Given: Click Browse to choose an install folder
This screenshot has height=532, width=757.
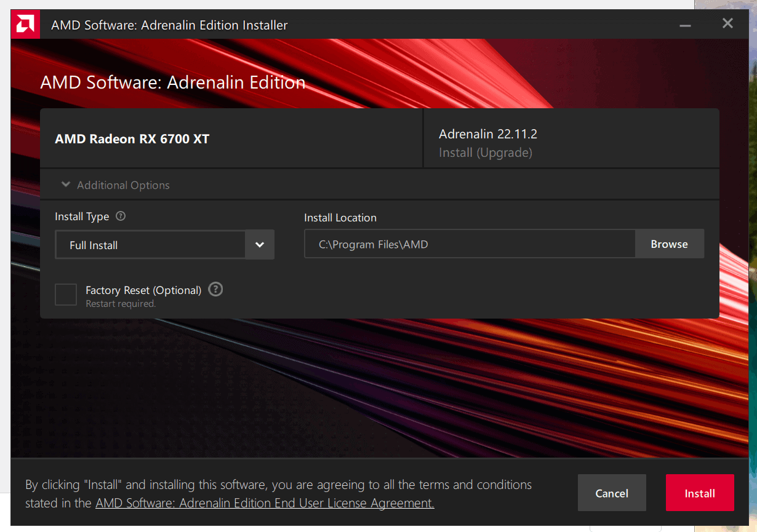Looking at the screenshot, I should coord(669,244).
